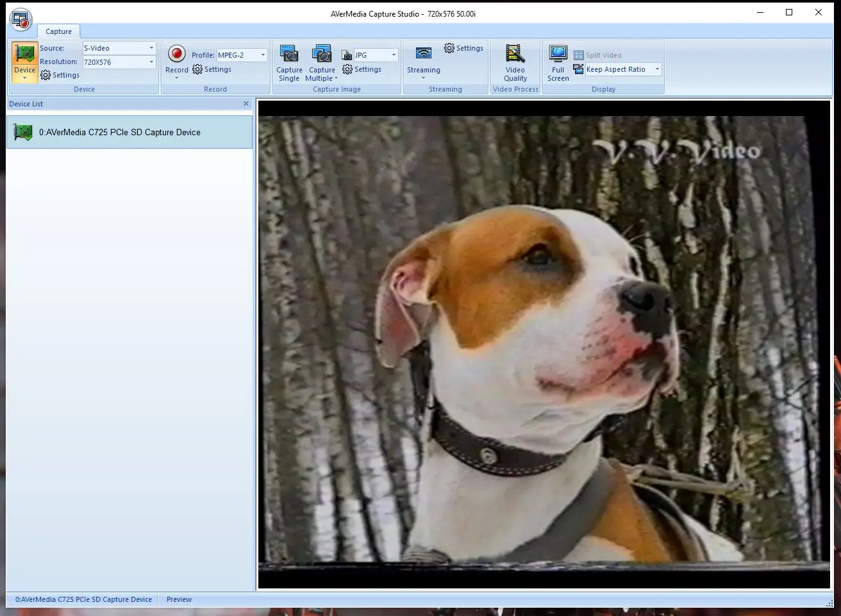841x616 pixels.
Task: Close the Device List panel
Action: (x=246, y=104)
